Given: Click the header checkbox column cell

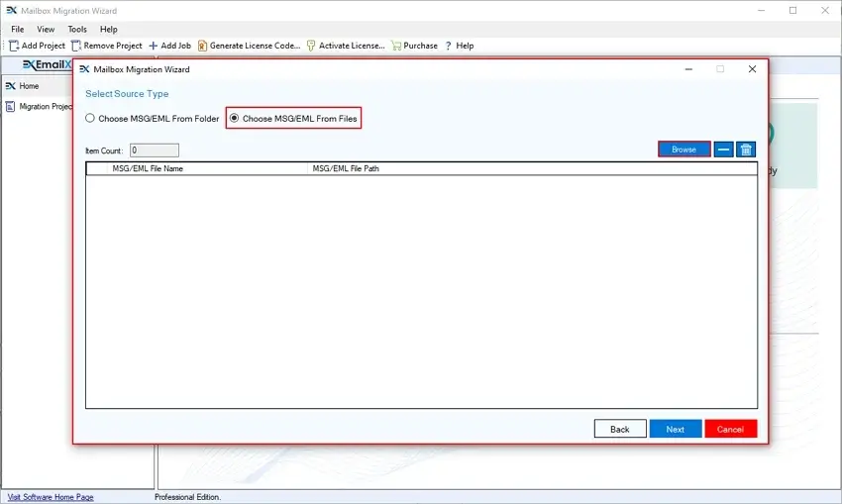Looking at the screenshot, I should click(97, 168).
